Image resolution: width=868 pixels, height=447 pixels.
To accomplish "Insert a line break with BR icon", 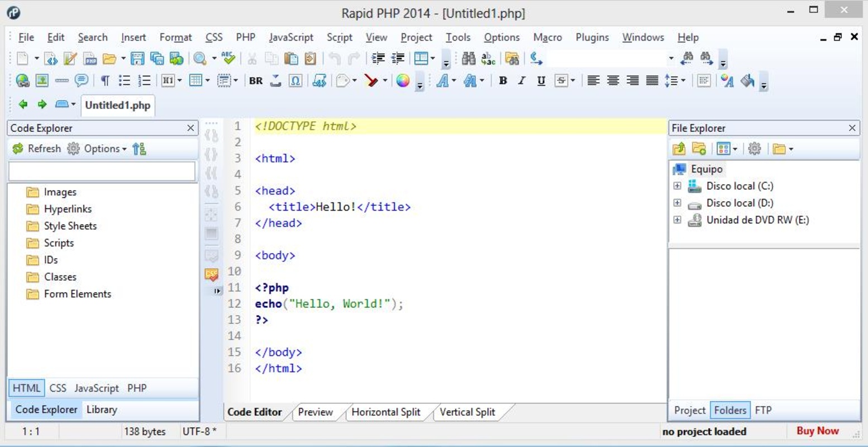I will click(x=256, y=81).
